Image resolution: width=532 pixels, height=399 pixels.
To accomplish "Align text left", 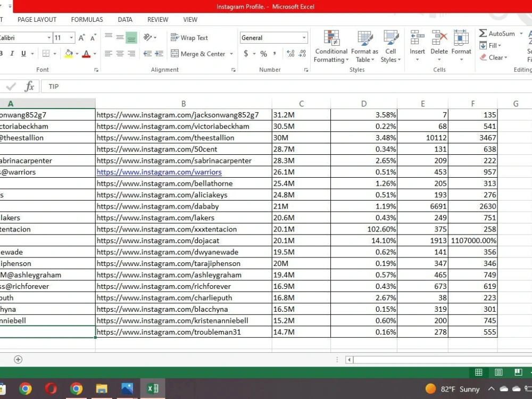I will coord(109,54).
